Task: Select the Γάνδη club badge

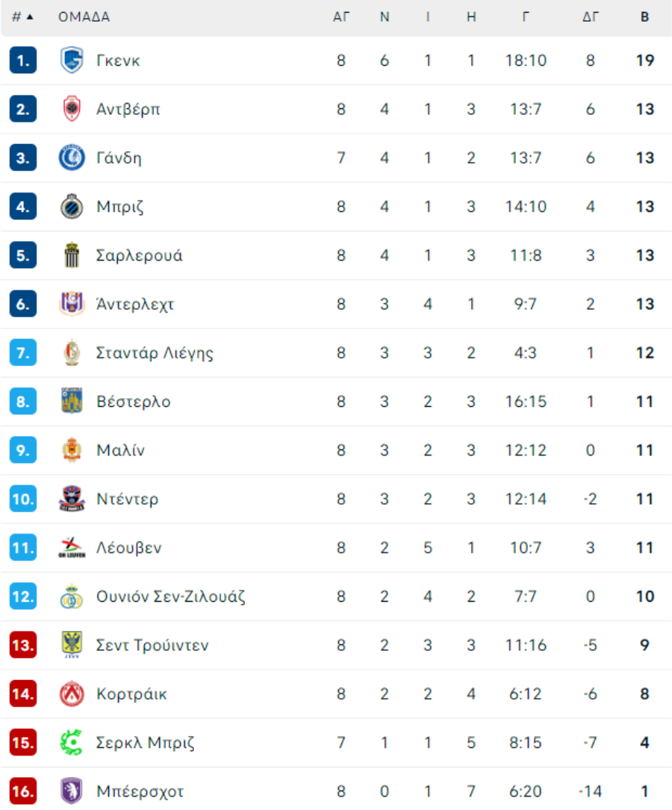Action: tap(72, 158)
